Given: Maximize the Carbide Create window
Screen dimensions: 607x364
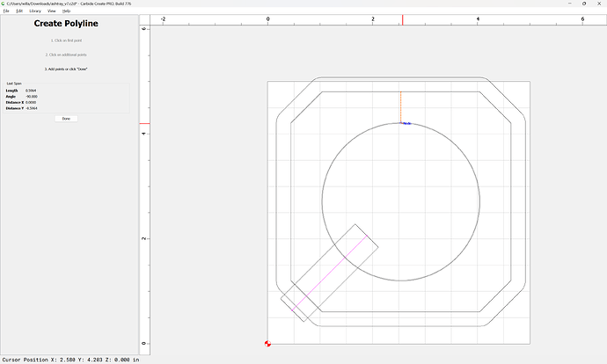Looking at the screenshot, I should (x=584, y=4).
